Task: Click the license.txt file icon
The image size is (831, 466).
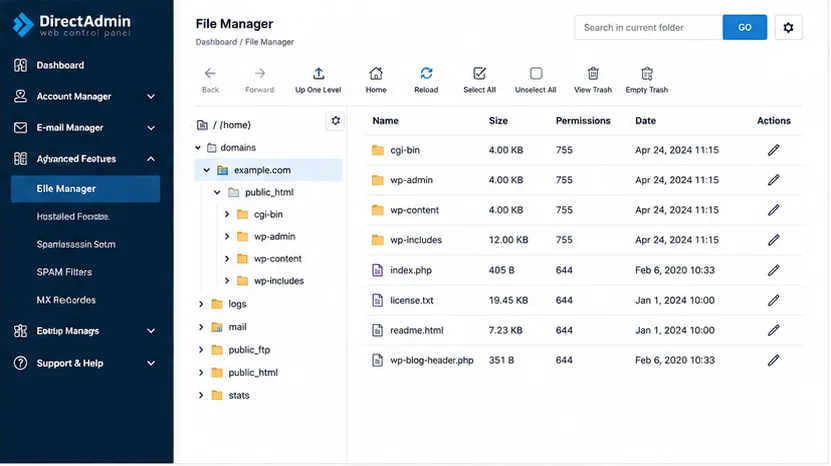Action: point(377,301)
